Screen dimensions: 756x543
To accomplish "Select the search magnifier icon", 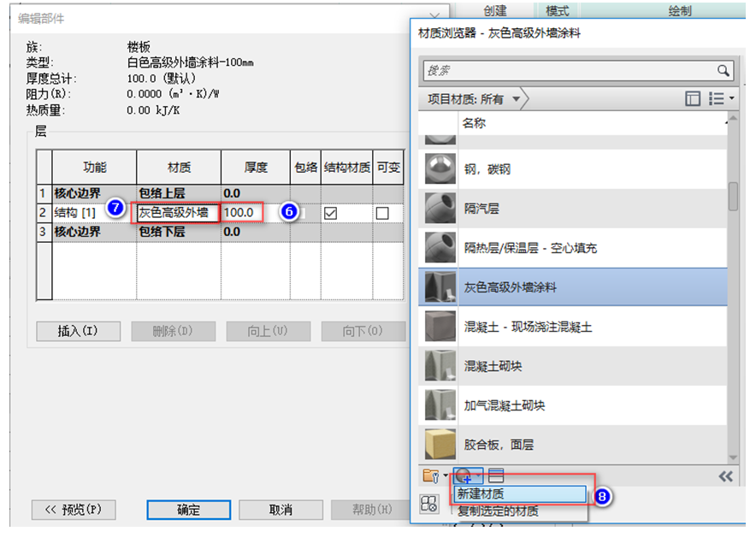I will (x=723, y=70).
